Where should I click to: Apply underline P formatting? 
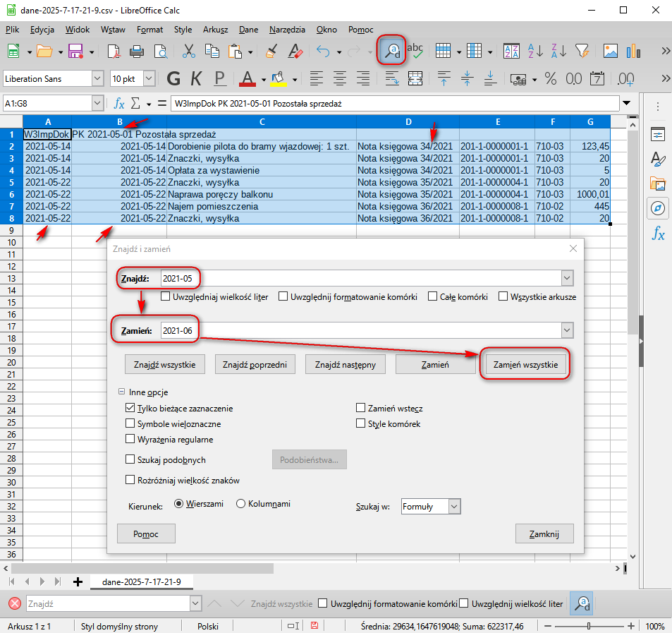219,79
